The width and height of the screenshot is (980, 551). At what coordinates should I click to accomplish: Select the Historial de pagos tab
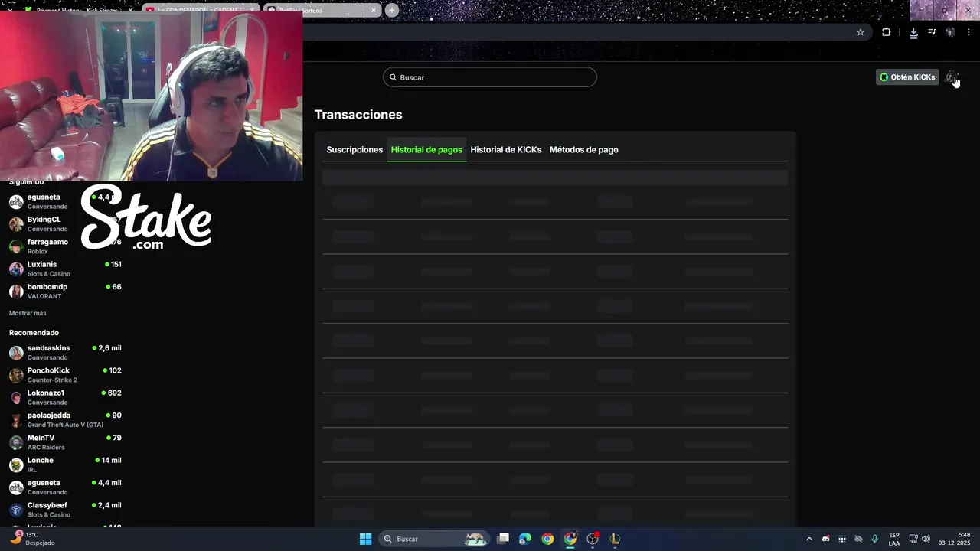point(426,150)
